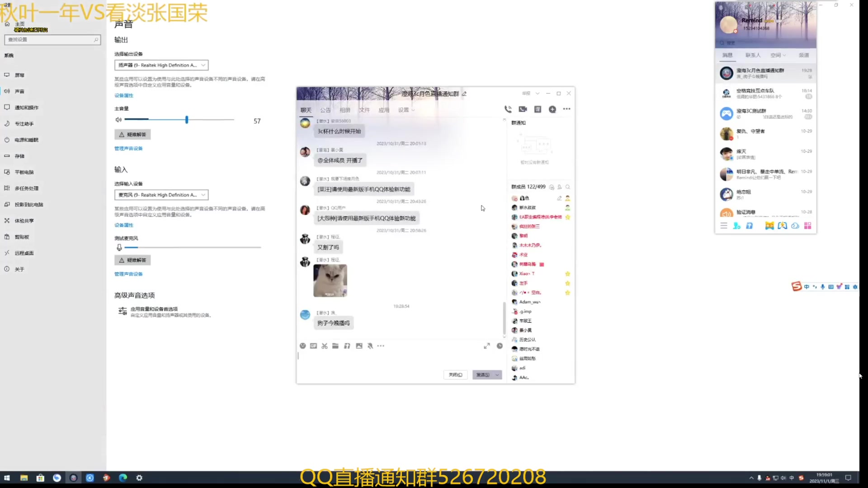Image resolution: width=868 pixels, height=488 pixels.
Task: Open the 澄海3C测试群 conversation
Action: click(x=766, y=113)
